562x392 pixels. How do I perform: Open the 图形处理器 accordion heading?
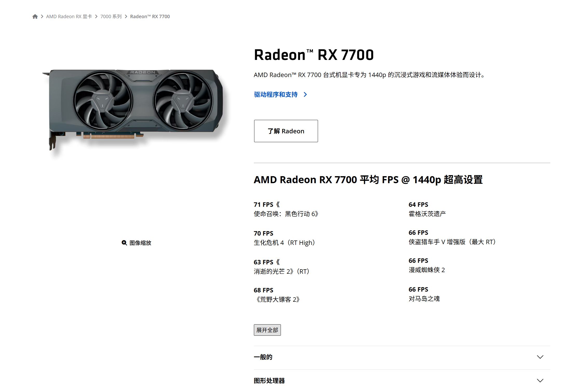[x=269, y=381]
